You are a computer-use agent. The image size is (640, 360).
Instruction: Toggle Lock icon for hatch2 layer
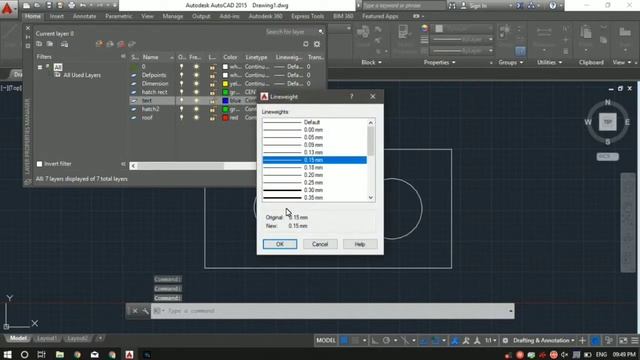tap(212, 109)
